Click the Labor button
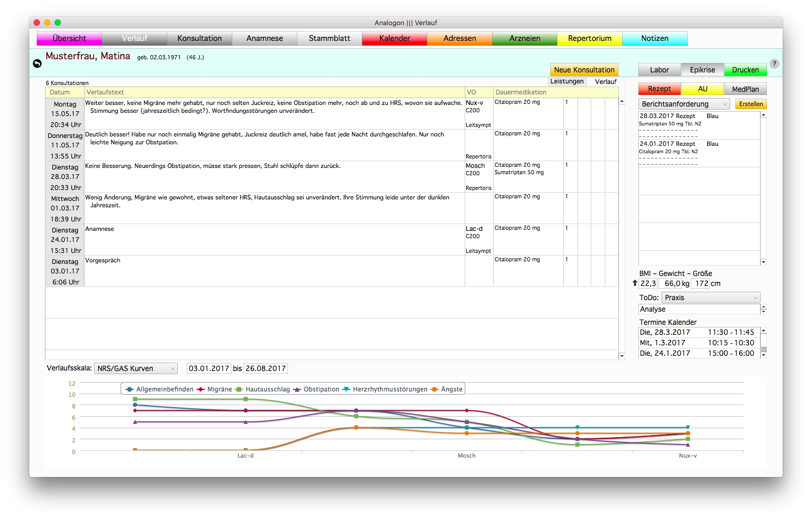This screenshot has height=519, width=812. [x=659, y=70]
